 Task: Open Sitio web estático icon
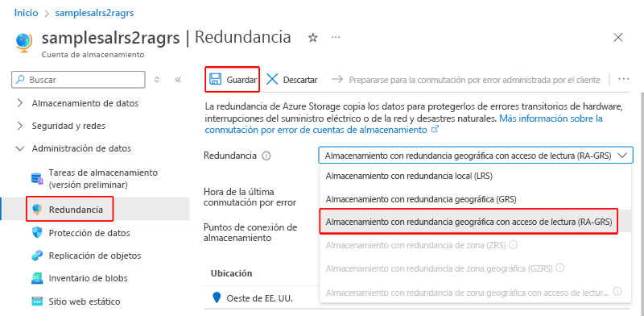(x=37, y=301)
